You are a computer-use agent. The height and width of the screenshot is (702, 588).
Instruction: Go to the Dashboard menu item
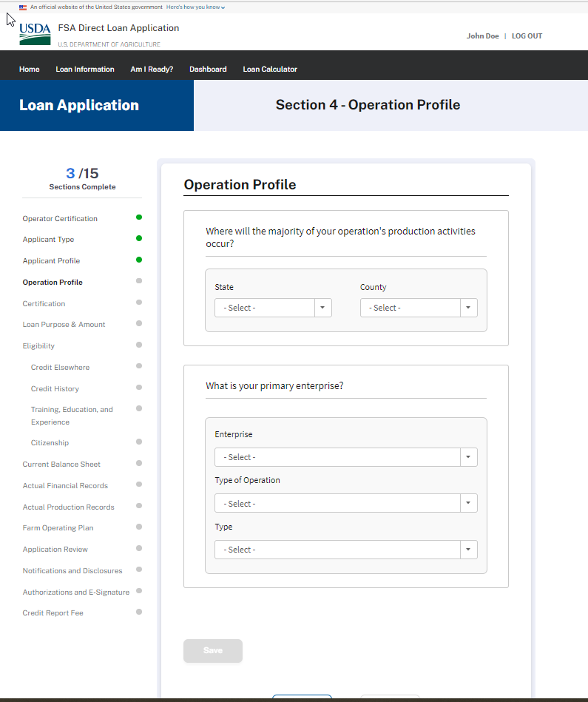(x=208, y=69)
